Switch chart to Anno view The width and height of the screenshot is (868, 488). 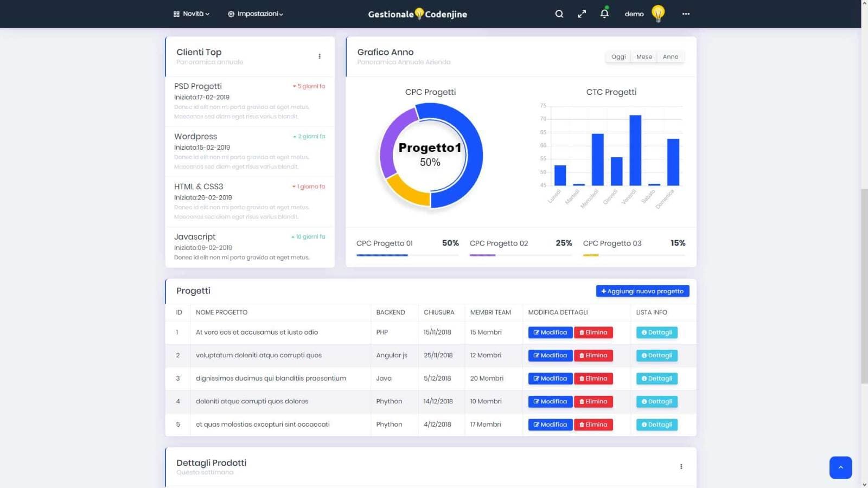(x=671, y=57)
